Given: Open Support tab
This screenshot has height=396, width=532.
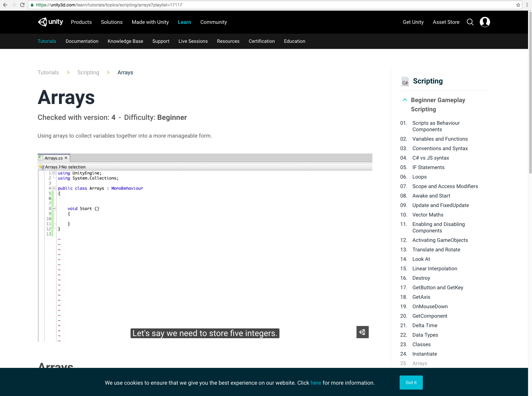Looking at the screenshot, I should 161,41.
